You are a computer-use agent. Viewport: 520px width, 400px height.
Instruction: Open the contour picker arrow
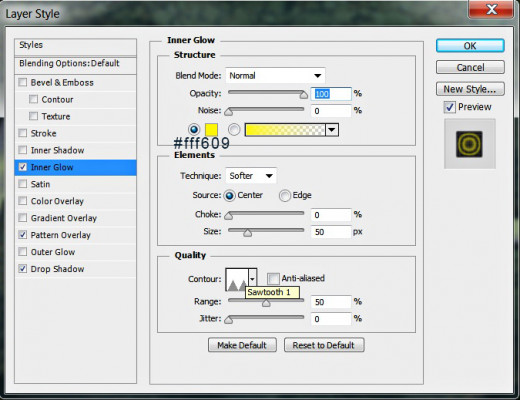pos(253,279)
